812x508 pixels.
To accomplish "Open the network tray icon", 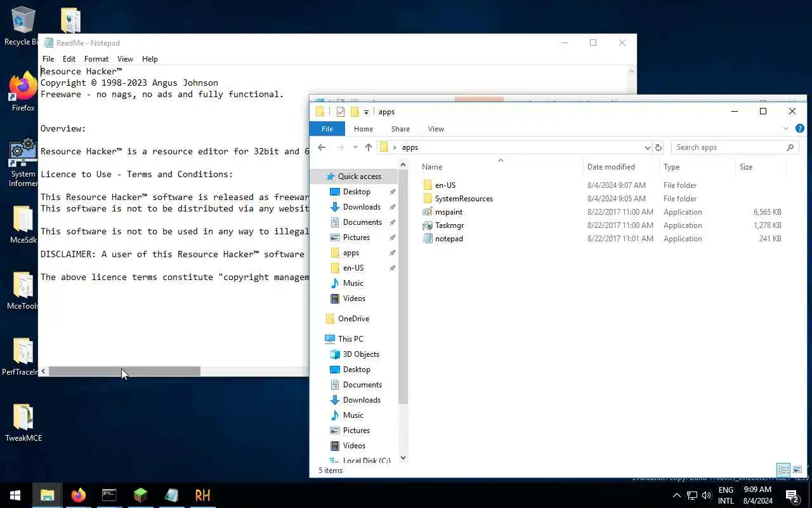I will [691, 495].
